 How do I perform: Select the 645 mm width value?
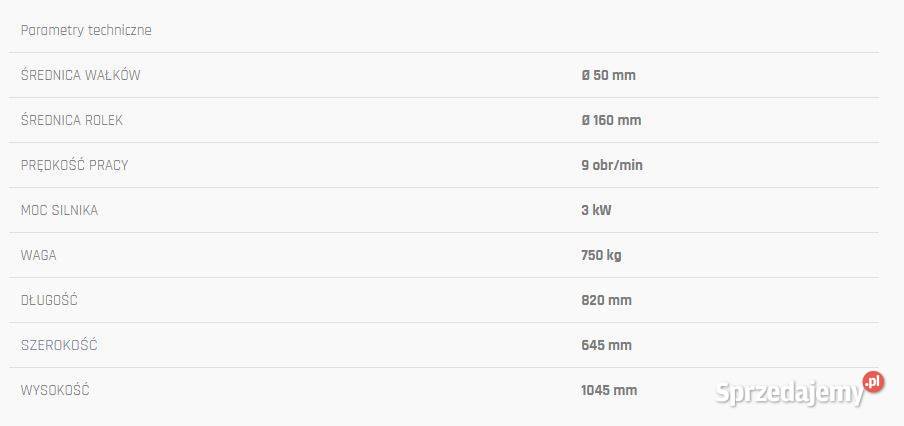[x=607, y=345]
